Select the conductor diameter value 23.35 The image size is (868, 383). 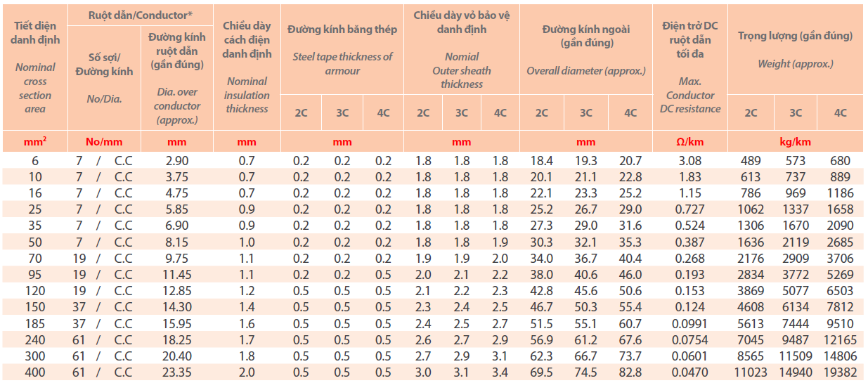(x=176, y=371)
